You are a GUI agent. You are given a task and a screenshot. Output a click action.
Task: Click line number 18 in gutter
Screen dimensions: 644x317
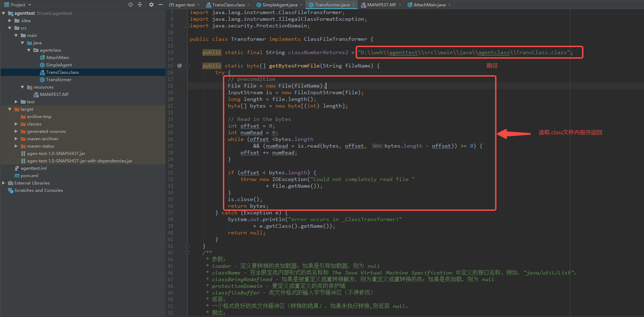click(171, 85)
